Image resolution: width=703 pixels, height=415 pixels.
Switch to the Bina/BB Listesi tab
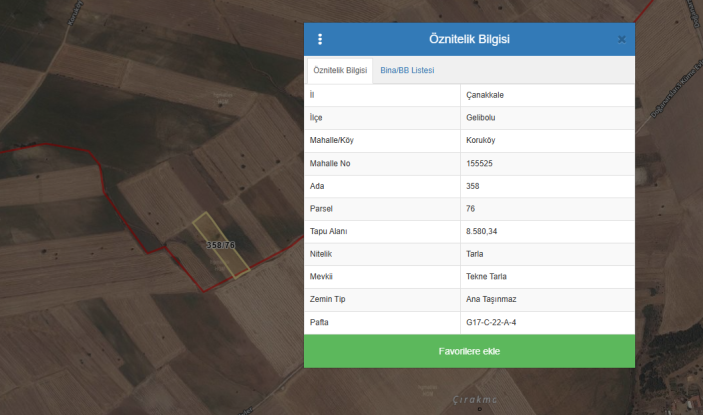point(407,70)
